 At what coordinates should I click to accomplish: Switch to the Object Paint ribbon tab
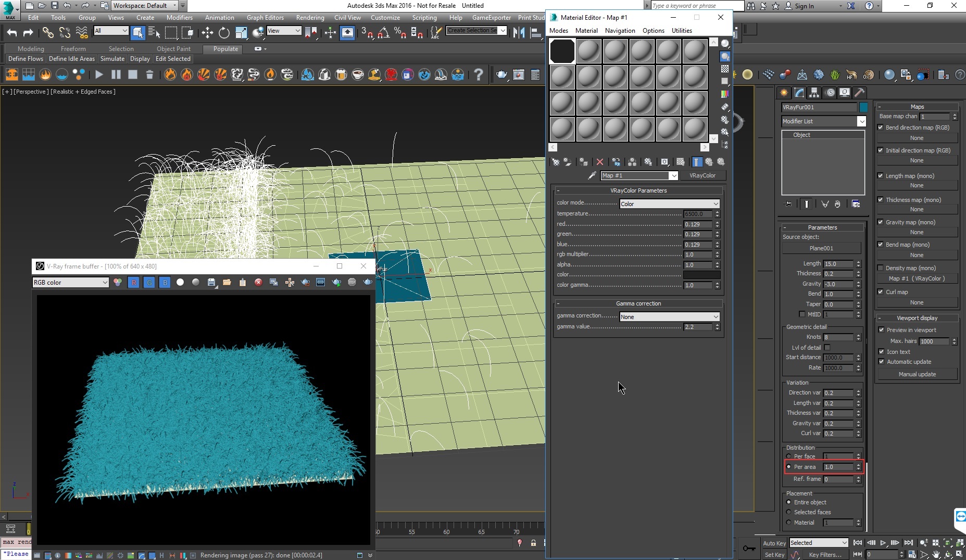click(173, 49)
